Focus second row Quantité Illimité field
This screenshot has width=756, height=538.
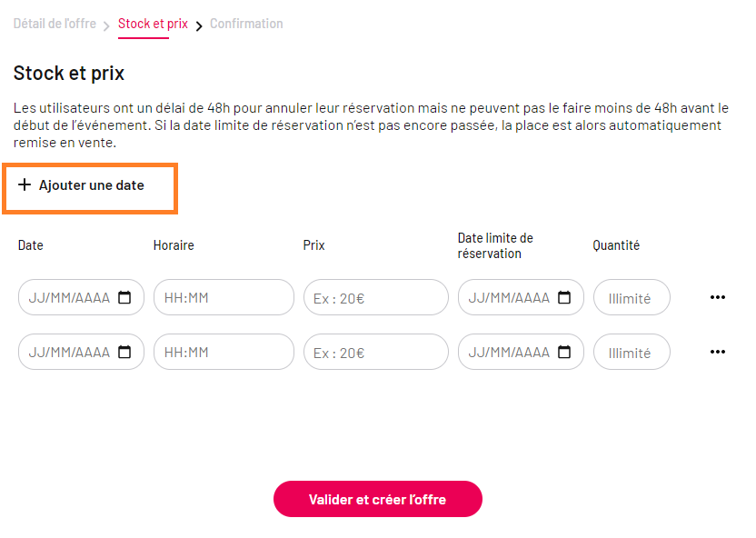[x=632, y=352]
